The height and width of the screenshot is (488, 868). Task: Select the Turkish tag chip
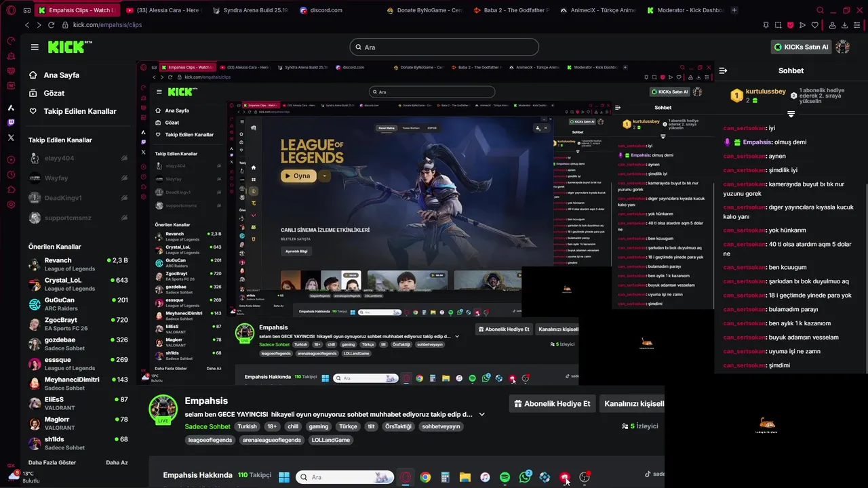point(247,426)
